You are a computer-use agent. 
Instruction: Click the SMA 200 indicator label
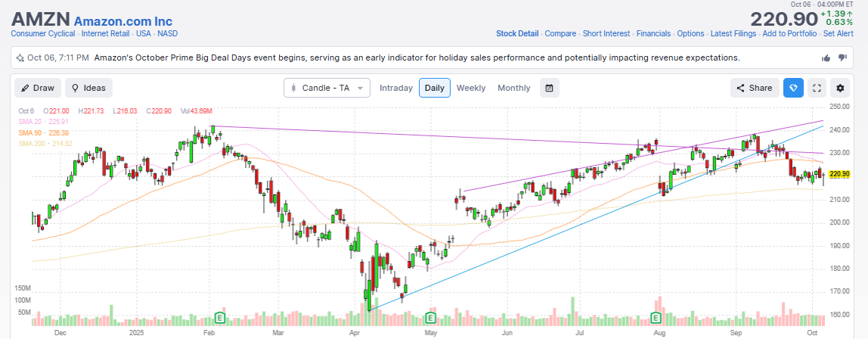(x=45, y=144)
